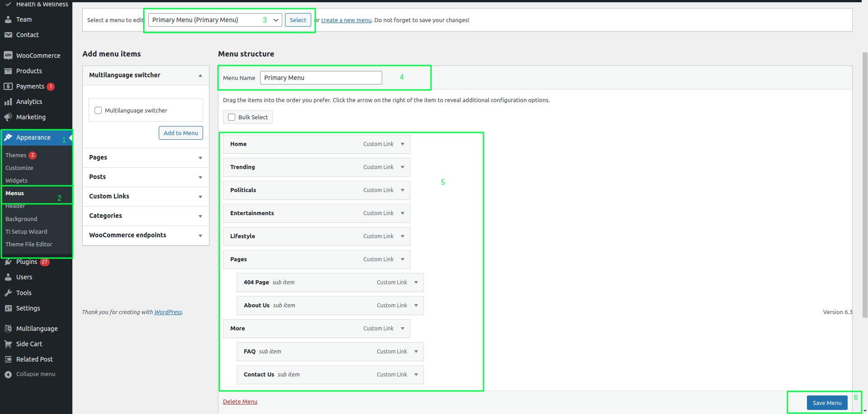The image size is (868, 414).
Task: Expand the Custom Links panel
Action: click(x=200, y=197)
